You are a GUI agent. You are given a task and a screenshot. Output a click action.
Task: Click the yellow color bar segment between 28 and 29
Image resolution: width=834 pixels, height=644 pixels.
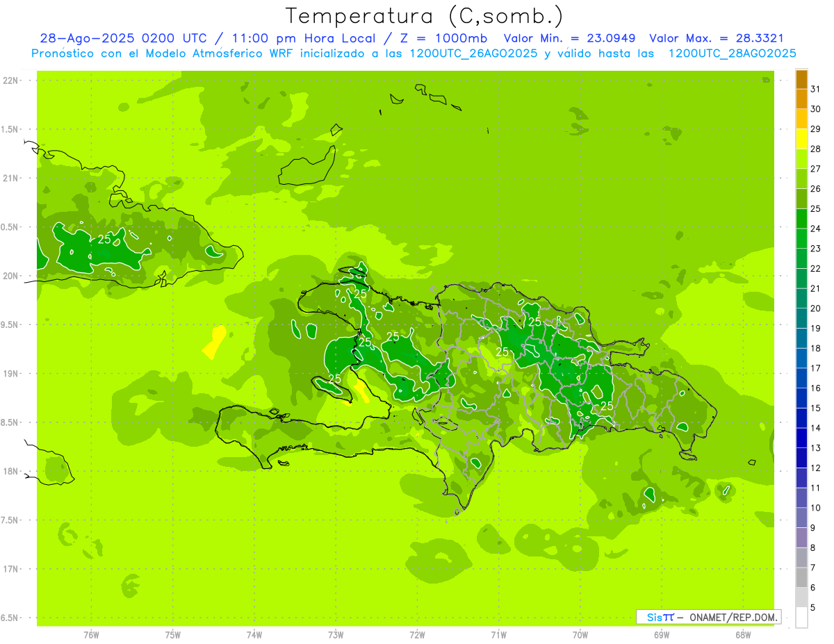point(801,139)
